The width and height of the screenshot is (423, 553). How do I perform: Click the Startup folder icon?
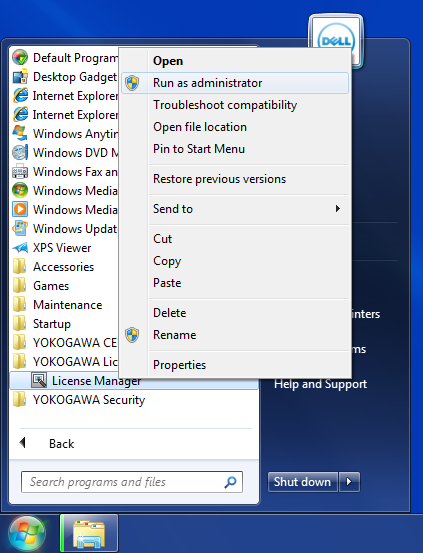20,324
